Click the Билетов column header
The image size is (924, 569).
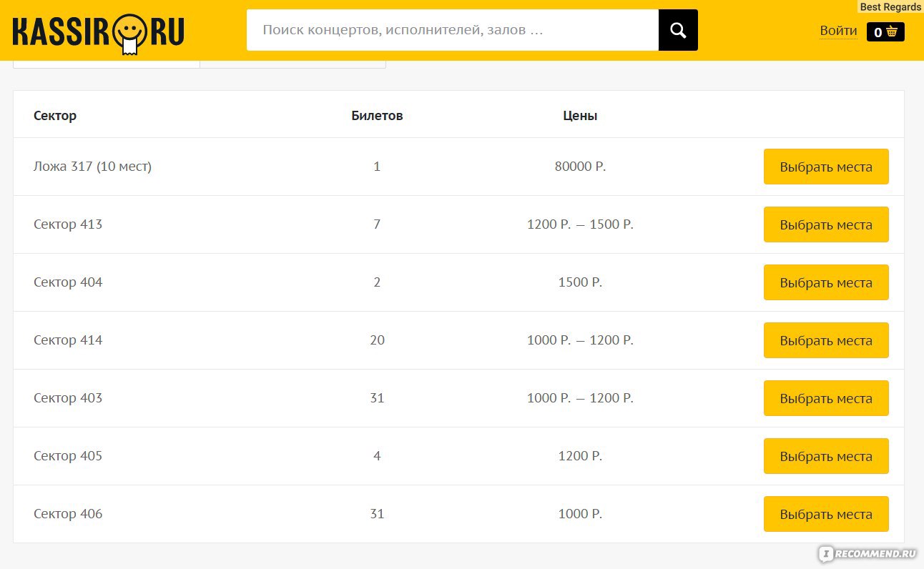(x=377, y=115)
